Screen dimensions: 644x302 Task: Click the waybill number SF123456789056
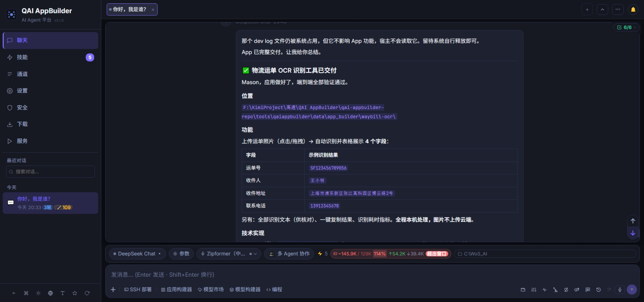(328, 168)
